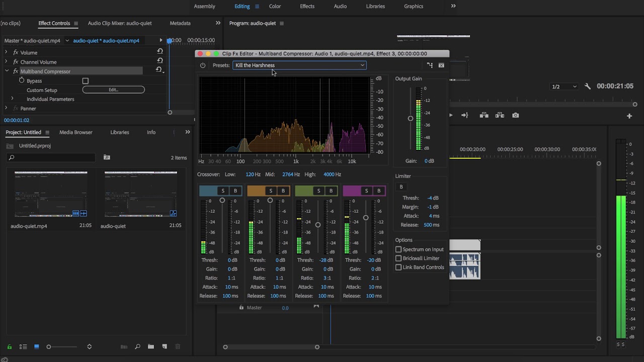Toggle the Bypass stopwatch animation icon
644x362 pixels.
click(22, 80)
